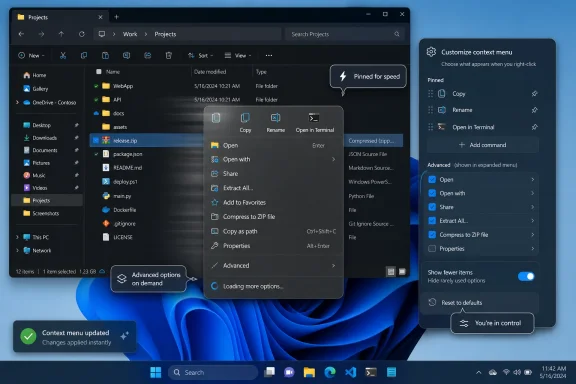The height and width of the screenshot is (384, 576).
Task: Open Gallery in navigation pane
Action: [x=40, y=89]
